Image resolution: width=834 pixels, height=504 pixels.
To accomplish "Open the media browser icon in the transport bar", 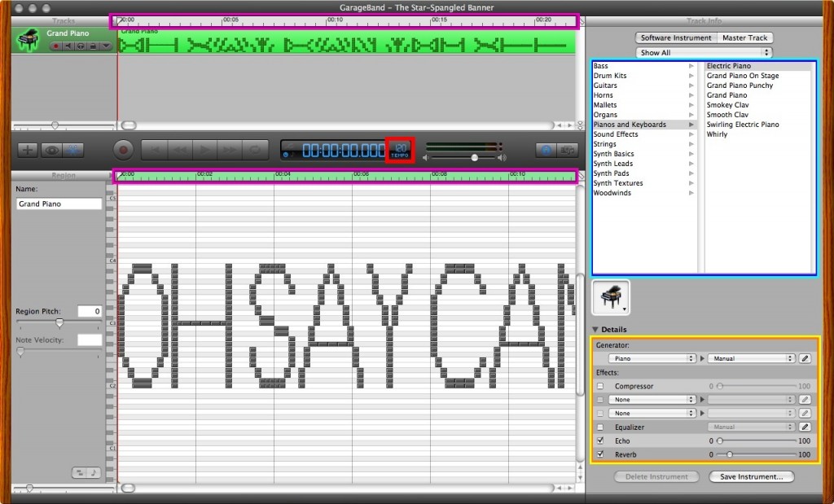I will (568, 150).
